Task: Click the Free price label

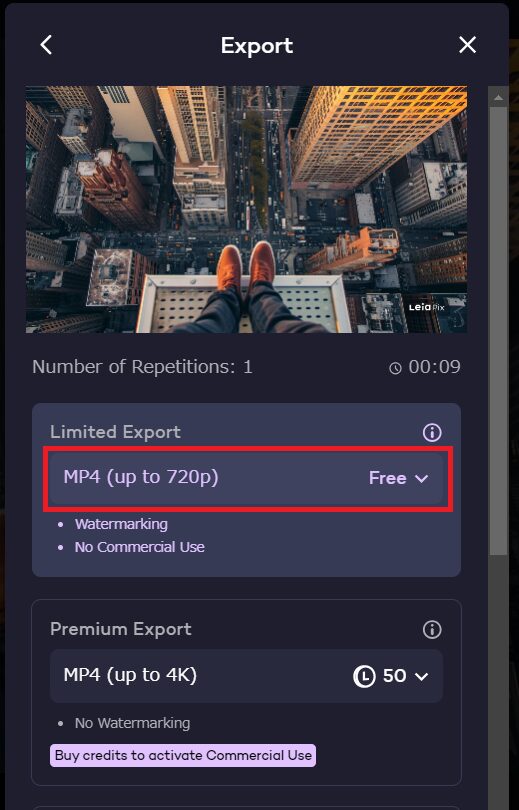Action: coord(387,478)
